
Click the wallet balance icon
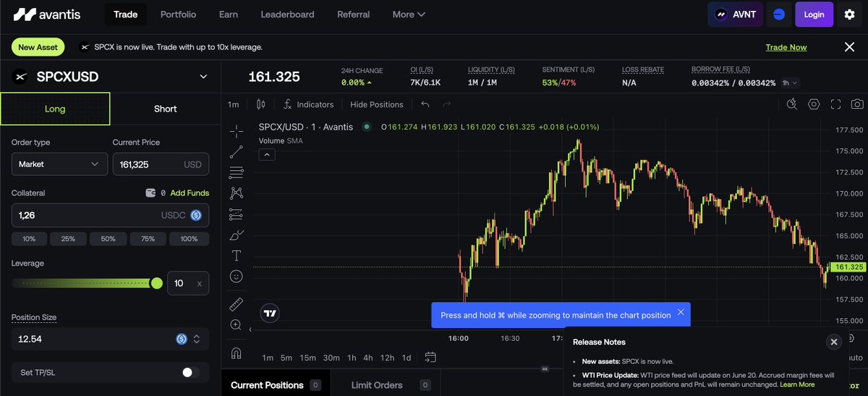150,193
